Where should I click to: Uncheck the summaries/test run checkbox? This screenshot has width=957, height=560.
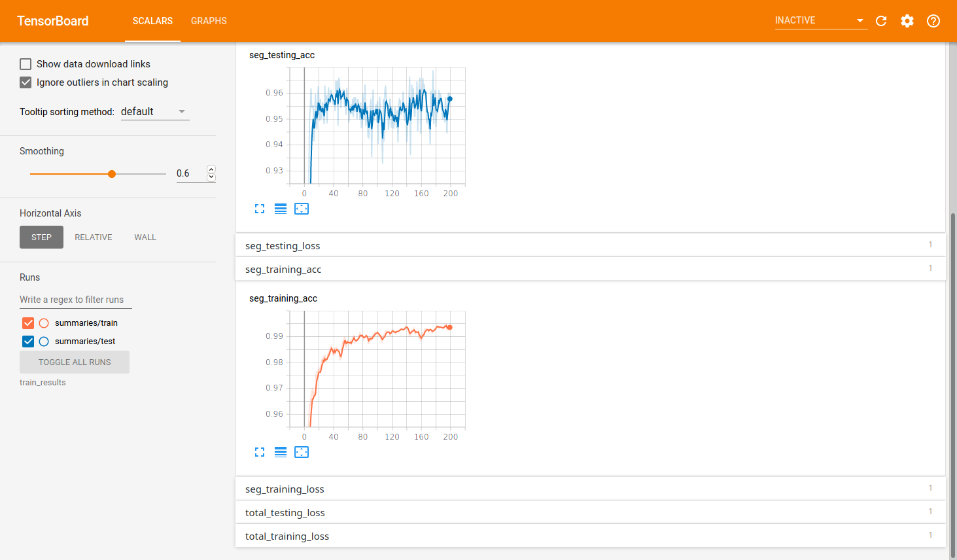click(x=28, y=341)
